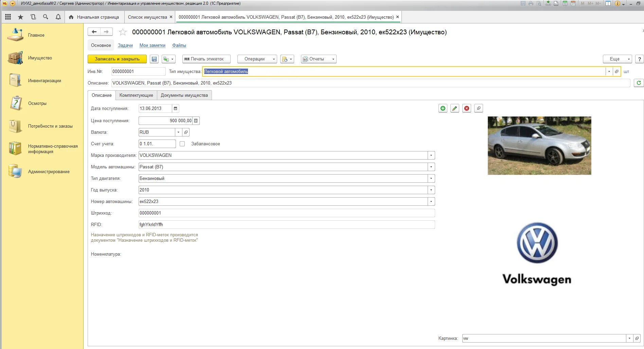This screenshot has height=349, width=644.
Task: Open the Задачи link
Action: coord(125,45)
